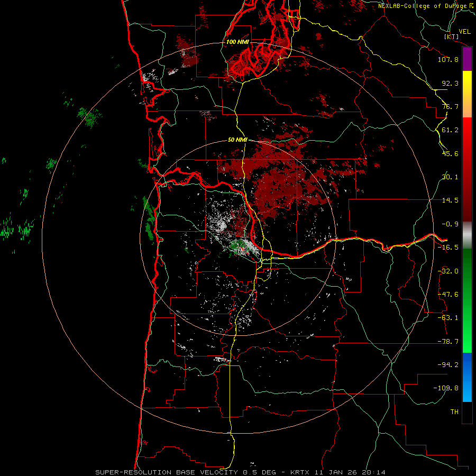Click the 107.8 scale value
Screen dimensions: 476x476
pos(448,59)
